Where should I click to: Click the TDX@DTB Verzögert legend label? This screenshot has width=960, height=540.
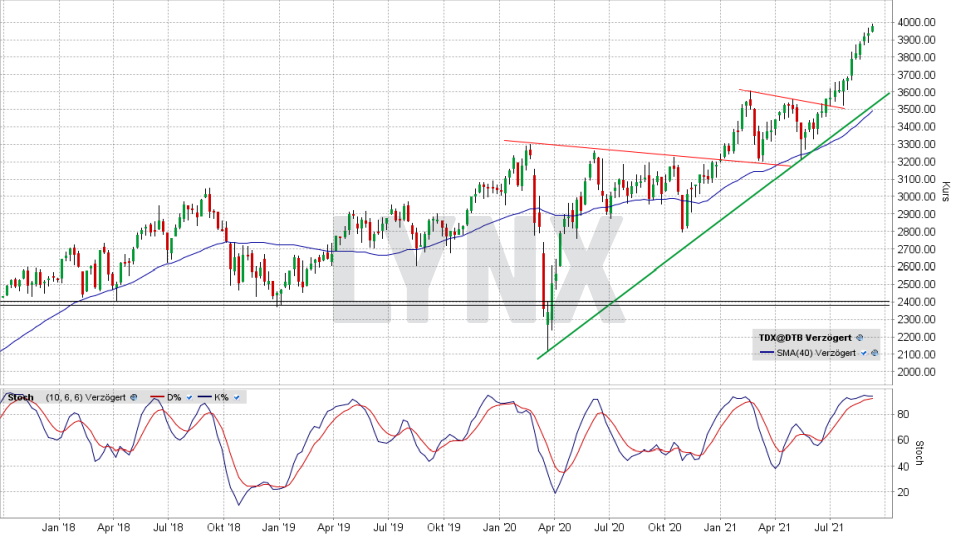tap(805, 337)
